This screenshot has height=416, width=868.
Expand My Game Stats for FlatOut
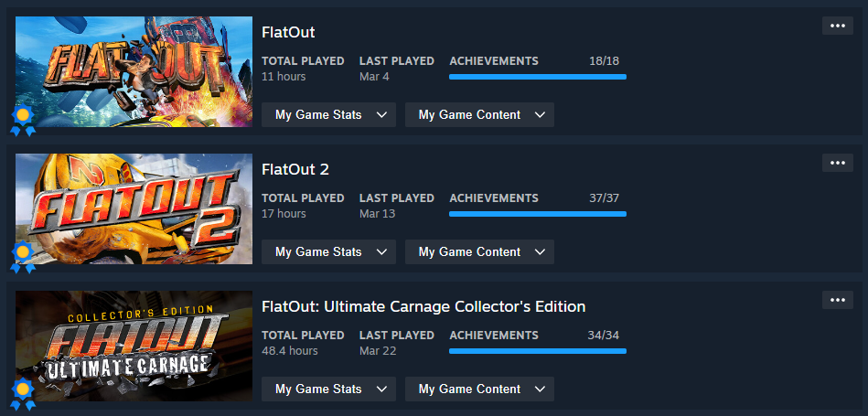[328, 115]
